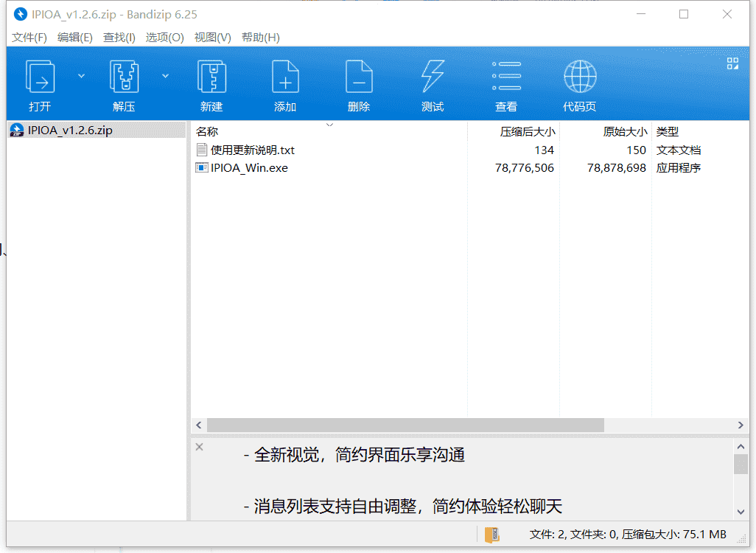The width and height of the screenshot is (756, 553).
Task: Click the Bandizip logo in title bar
Action: [x=20, y=14]
